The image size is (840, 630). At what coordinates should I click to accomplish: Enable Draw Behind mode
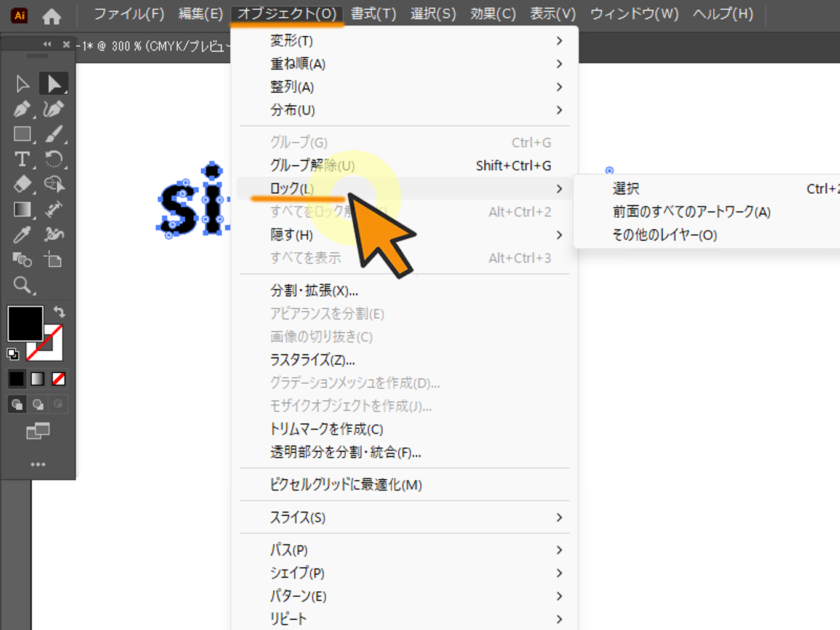coord(38,404)
